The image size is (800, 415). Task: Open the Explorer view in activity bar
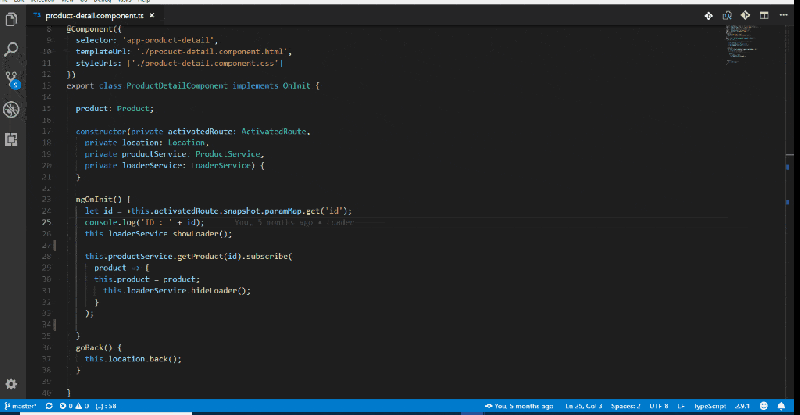point(11,19)
